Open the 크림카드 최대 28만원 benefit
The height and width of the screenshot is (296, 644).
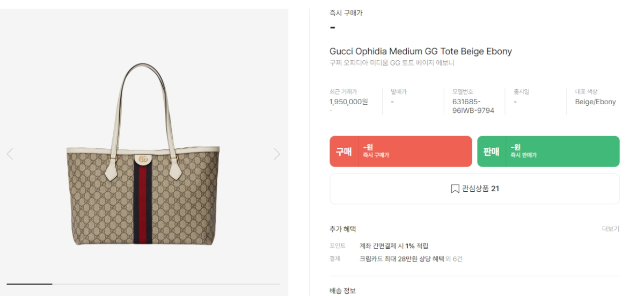[401, 259]
